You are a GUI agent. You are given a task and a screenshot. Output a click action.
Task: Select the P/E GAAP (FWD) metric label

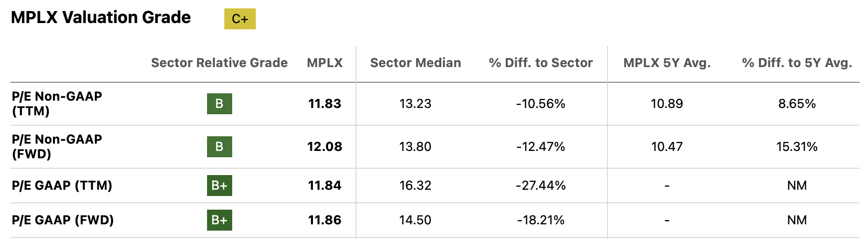click(63, 220)
